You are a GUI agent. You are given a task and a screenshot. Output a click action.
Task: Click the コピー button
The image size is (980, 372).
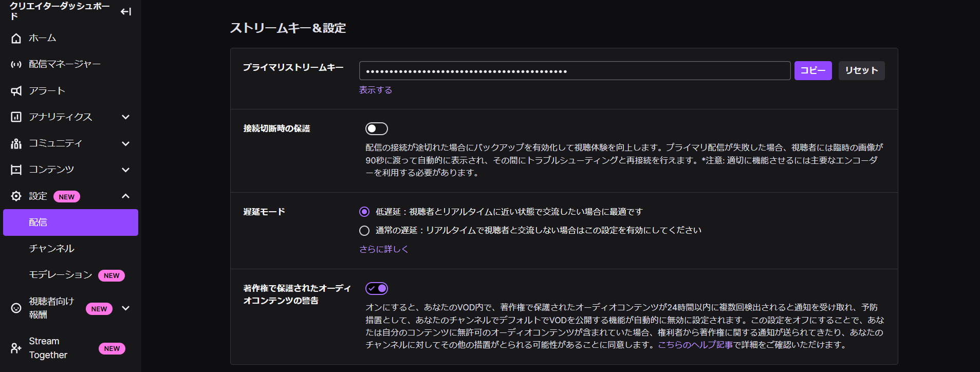click(x=813, y=70)
